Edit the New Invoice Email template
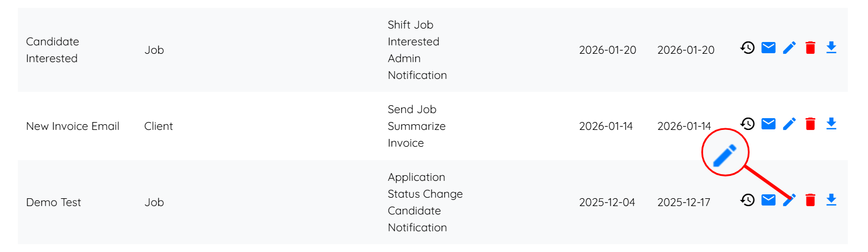 pos(789,124)
